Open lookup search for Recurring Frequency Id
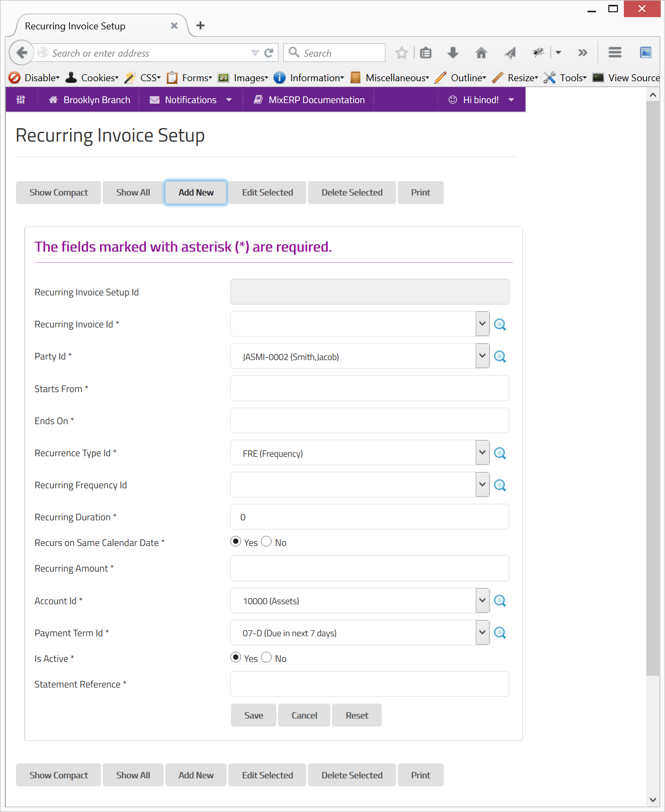This screenshot has height=812, width=665. point(500,485)
